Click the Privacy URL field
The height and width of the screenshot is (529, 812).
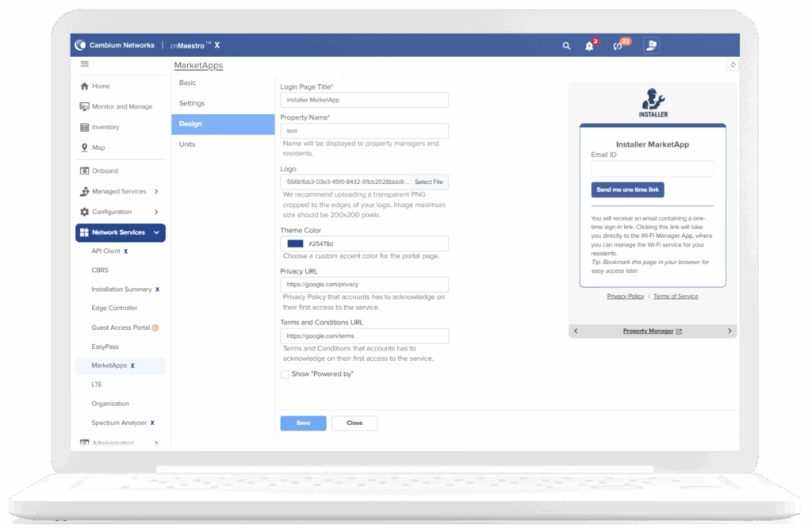tap(365, 285)
